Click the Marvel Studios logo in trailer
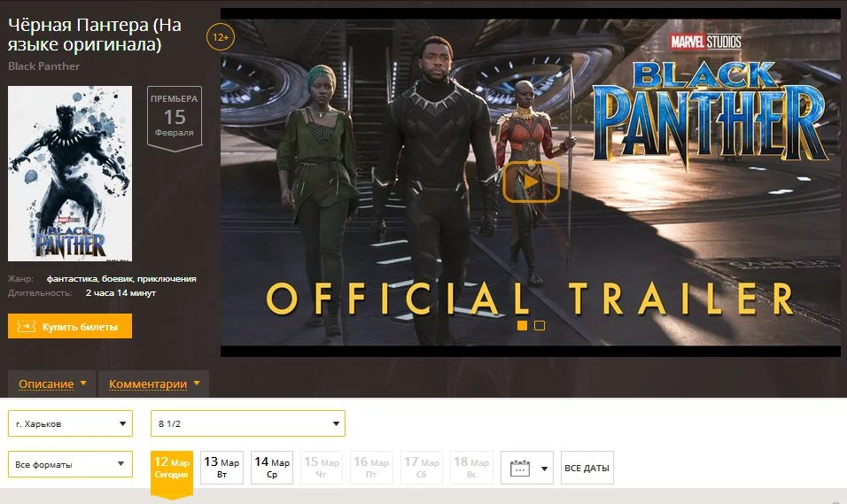The width and height of the screenshot is (847, 504). [706, 42]
